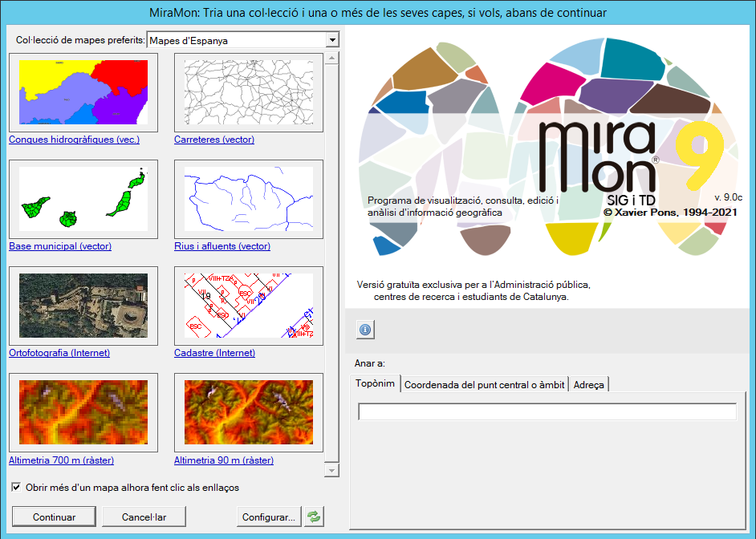
Task: Select the rivers and tributaries thumbnail
Action: pos(249,199)
